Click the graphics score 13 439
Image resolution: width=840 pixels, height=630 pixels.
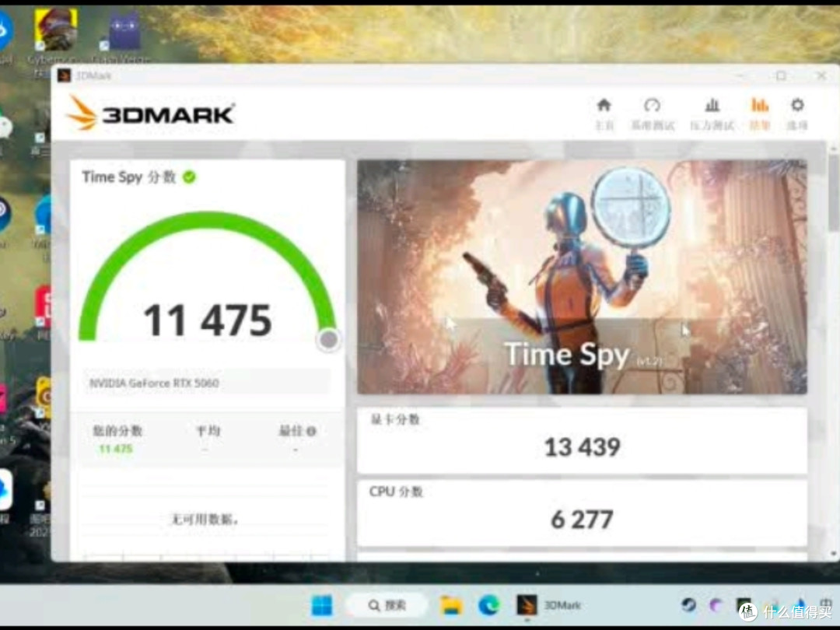tap(583, 446)
